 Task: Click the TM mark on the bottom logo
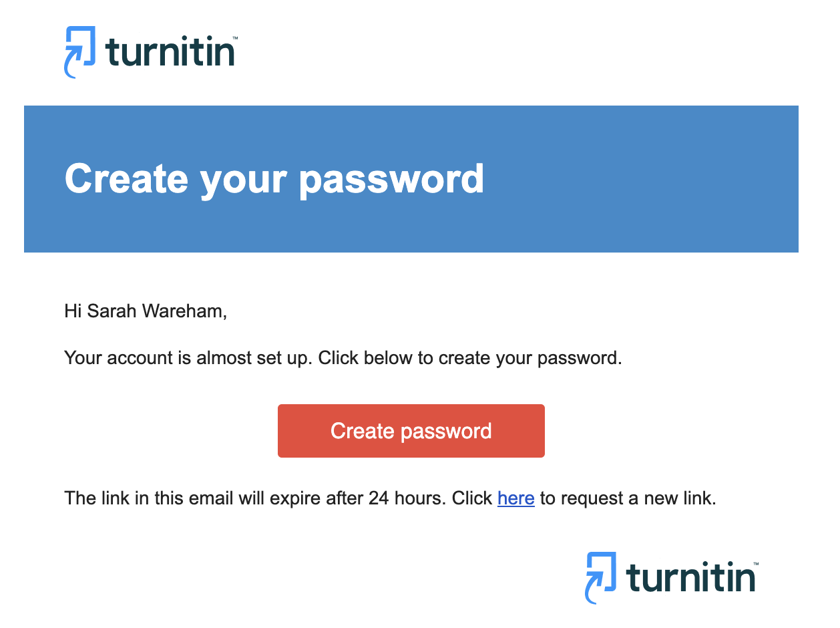click(x=756, y=565)
